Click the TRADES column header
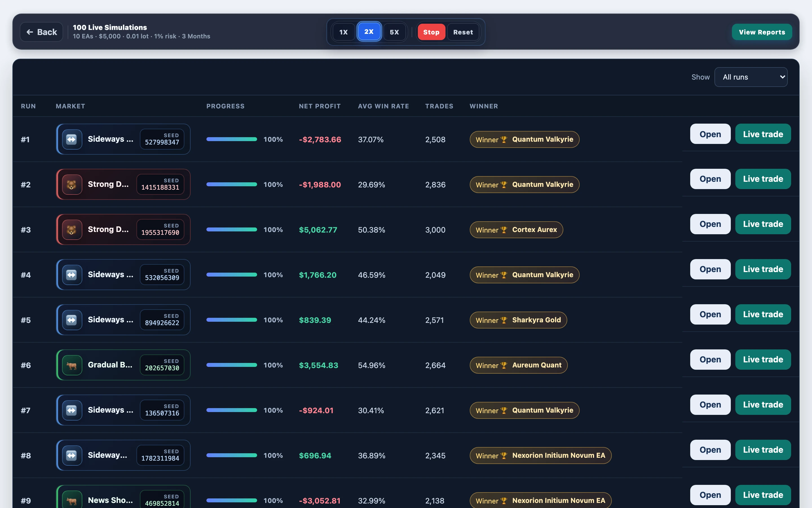This screenshot has height=508, width=812. (439, 106)
